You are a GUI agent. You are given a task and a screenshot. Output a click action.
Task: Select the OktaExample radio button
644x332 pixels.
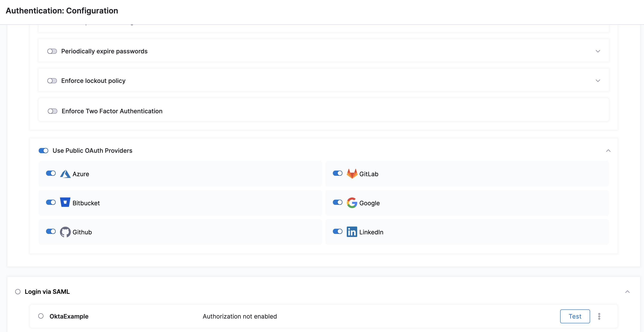coord(41,316)
